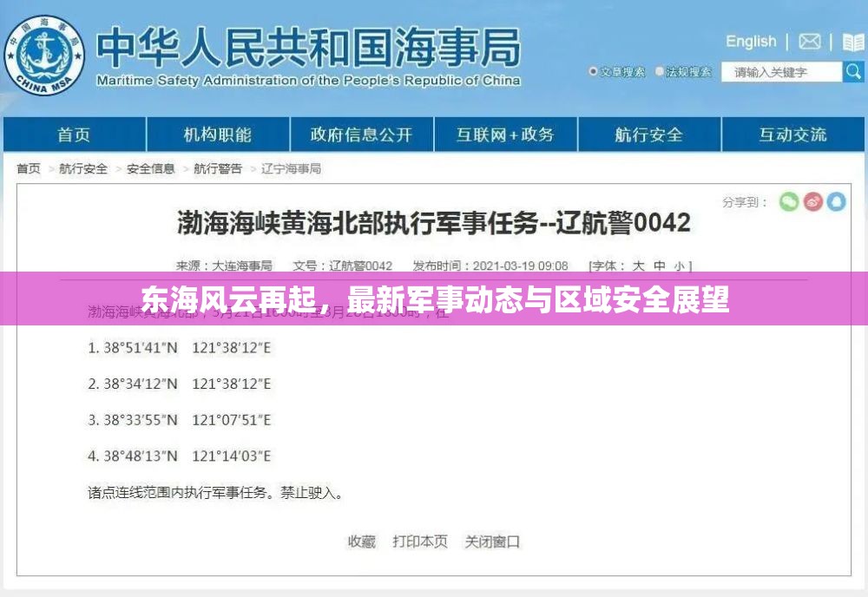Open the 互动交流 navigation tab
This screenshot has height=597, width=868.
792,134
